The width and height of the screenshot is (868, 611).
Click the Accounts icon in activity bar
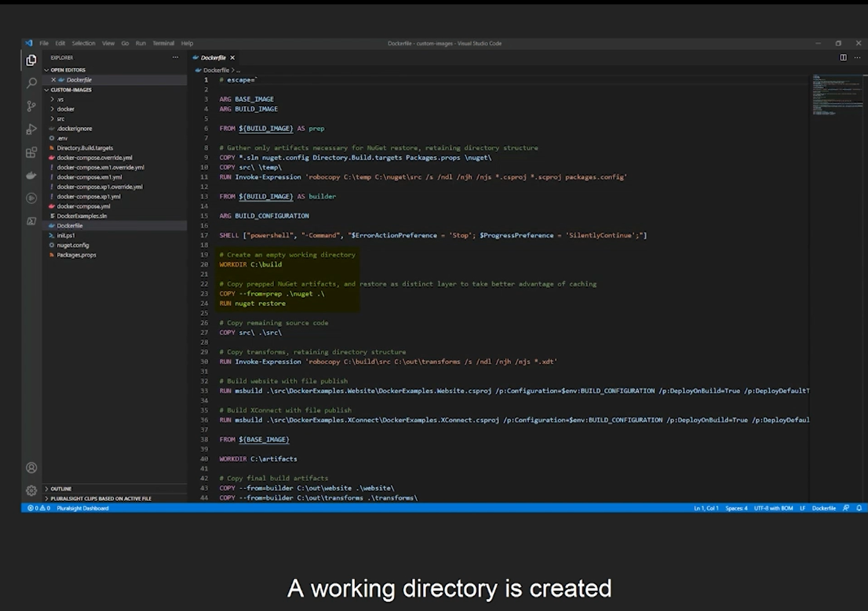[31, 468]
